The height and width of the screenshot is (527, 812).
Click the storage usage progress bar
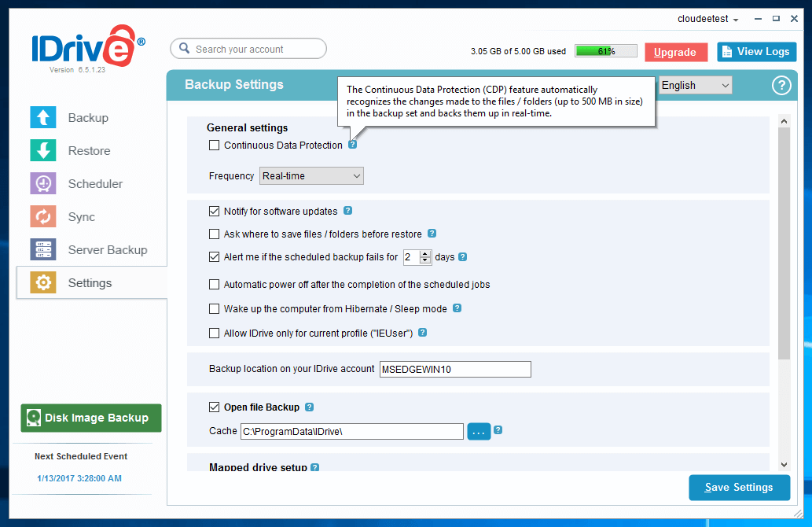tap(605, 51)
